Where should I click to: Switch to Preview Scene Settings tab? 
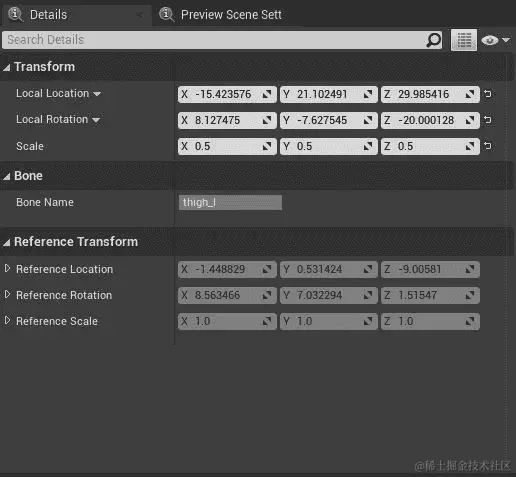[x=231, y=15]
